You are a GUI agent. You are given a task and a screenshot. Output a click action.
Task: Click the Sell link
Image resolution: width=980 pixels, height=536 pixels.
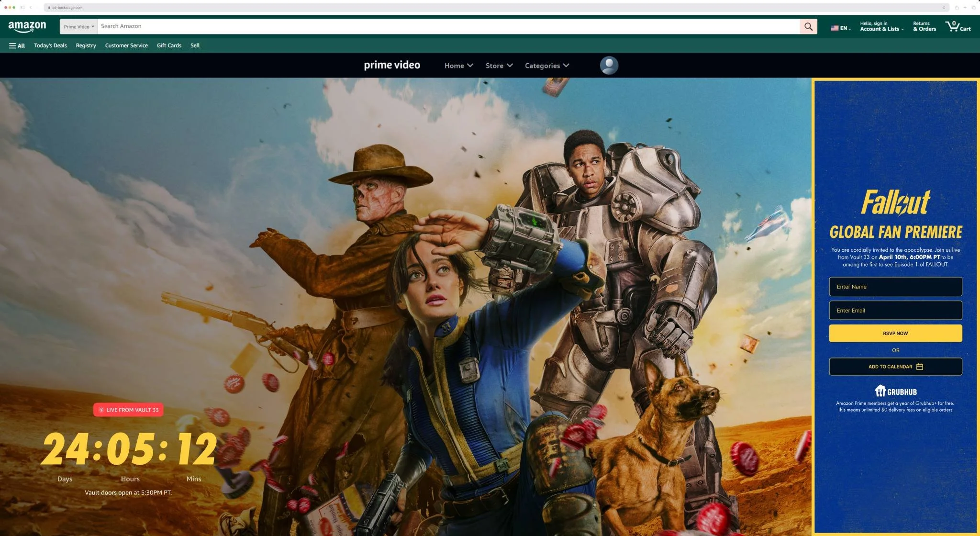(x=195, y=45)
